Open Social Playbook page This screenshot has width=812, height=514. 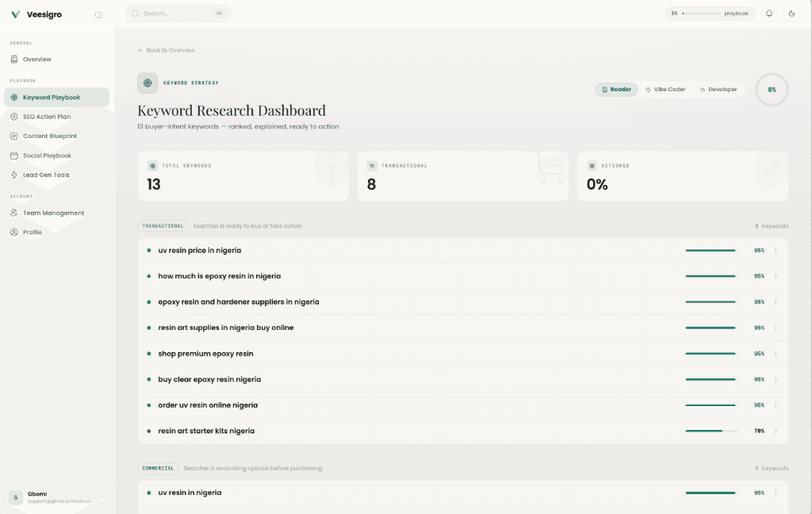(x=57, y=155)
